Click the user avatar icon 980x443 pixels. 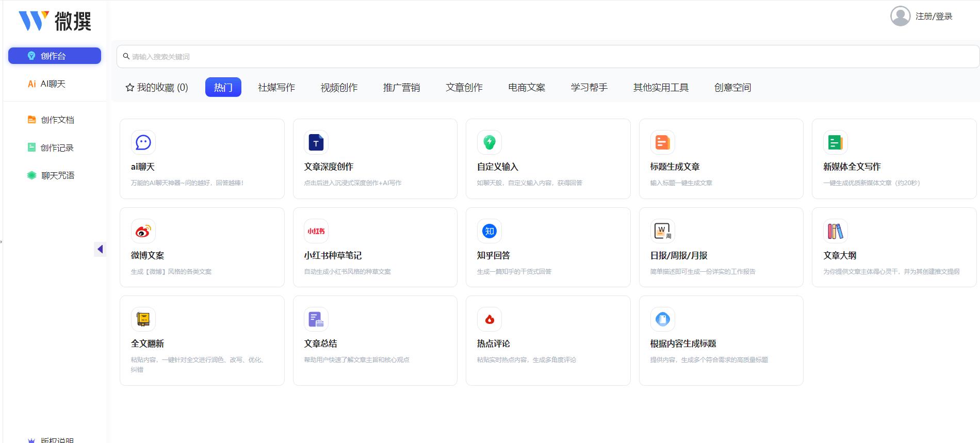[x=900, y=16]
